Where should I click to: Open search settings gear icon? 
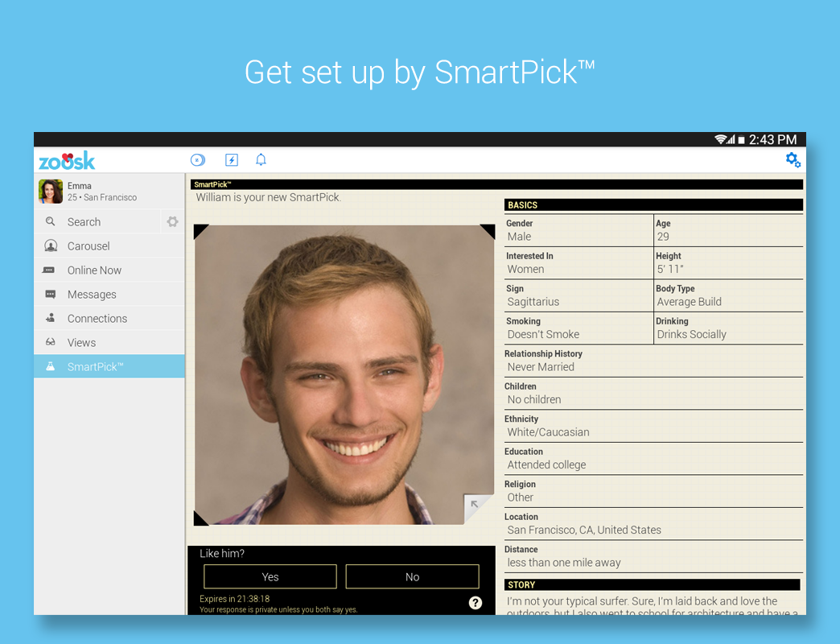pos(172,221)
